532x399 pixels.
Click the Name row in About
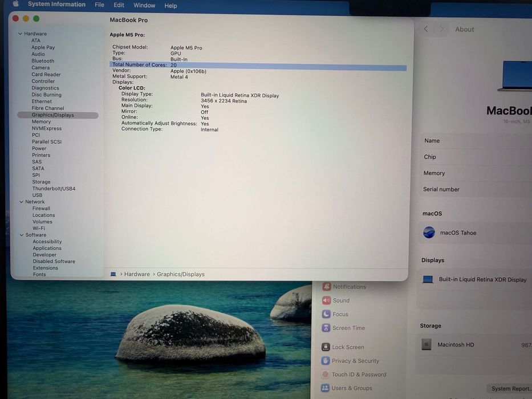coord(476,140)
